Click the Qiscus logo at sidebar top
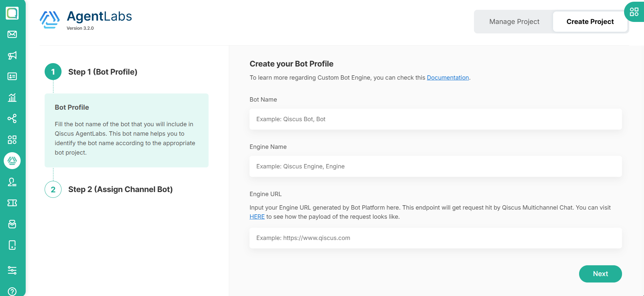Screen dimensions: 644x296 [12, 13]
